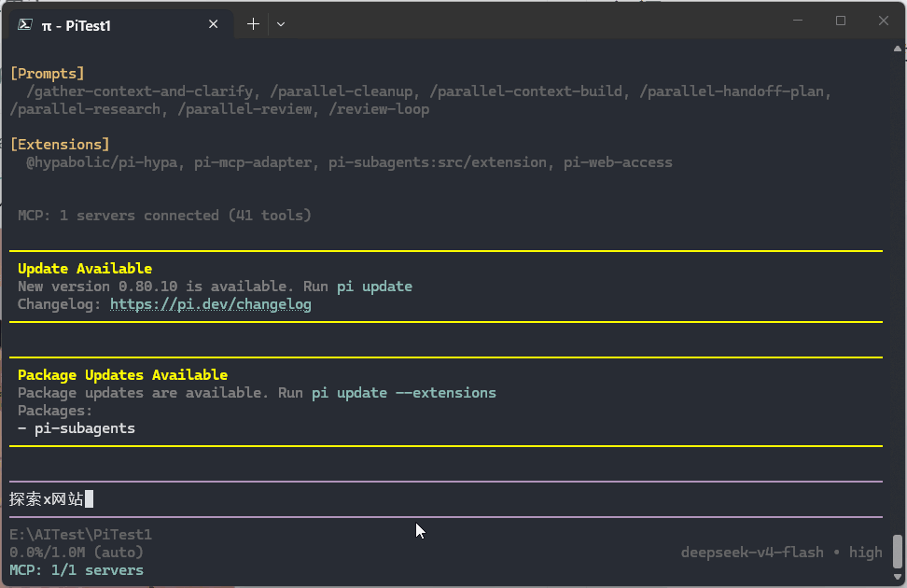
Task: Click the 'pi update' command text
Action: (375, 287)
